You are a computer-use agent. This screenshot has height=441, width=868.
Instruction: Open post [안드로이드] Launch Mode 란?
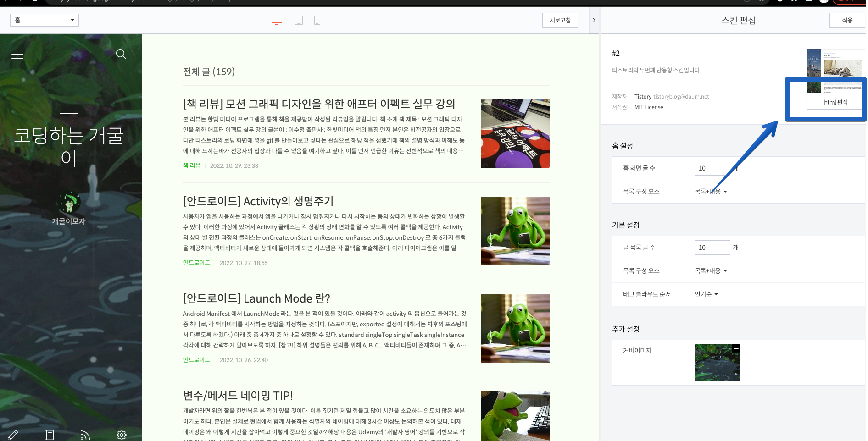pyautogui.click(x=256, y=298)
